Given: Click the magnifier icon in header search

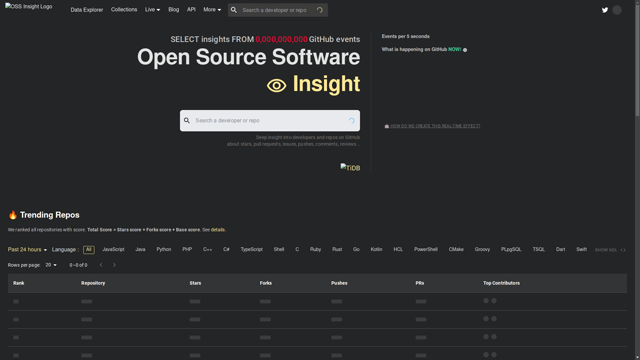Looking at the screenshot, I should [x=234, y=10].
